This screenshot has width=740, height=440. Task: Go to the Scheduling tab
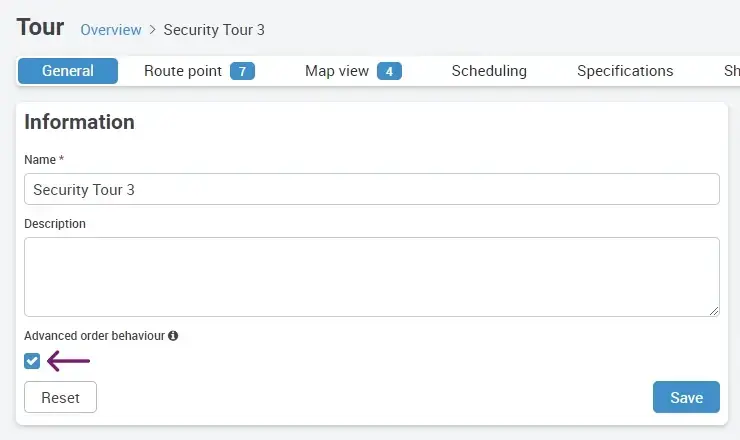(489, 71)
